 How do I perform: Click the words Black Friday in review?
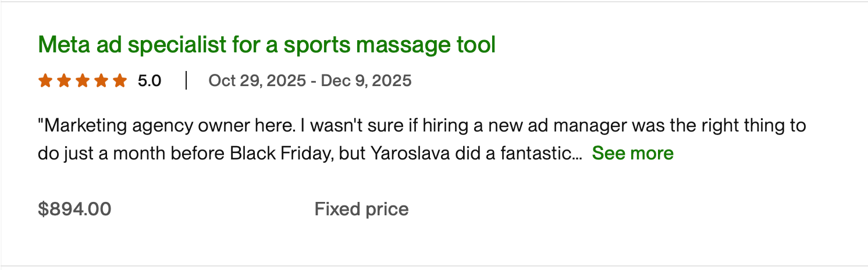pyautogui.click(x=280, y=153)
